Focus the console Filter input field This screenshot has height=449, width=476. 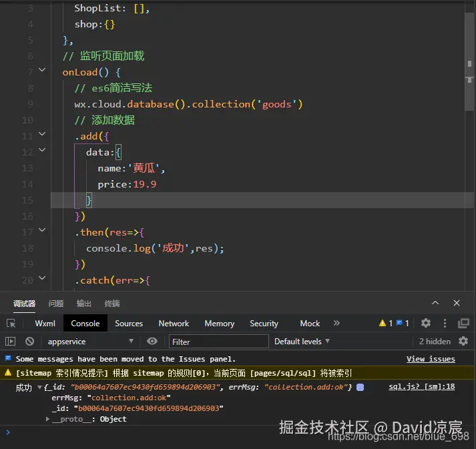218,342
